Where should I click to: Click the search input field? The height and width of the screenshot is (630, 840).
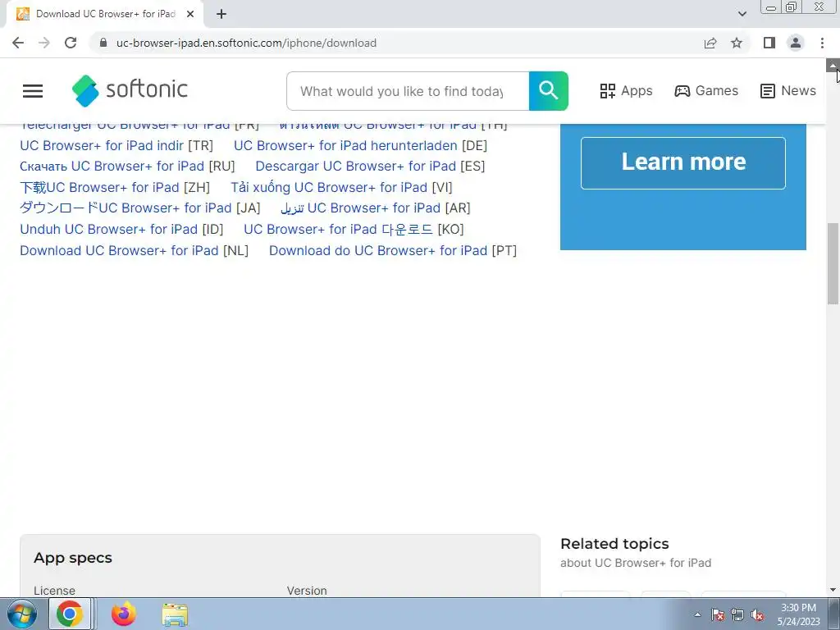point(408,91)
